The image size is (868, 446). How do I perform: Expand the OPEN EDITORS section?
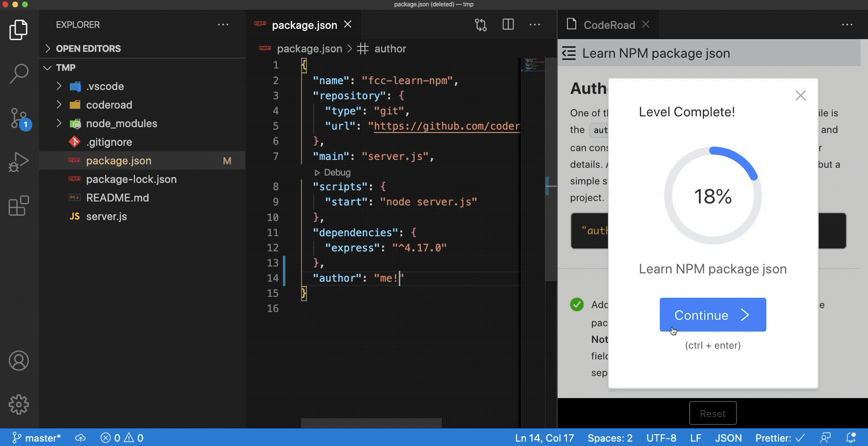click(48, 48)
